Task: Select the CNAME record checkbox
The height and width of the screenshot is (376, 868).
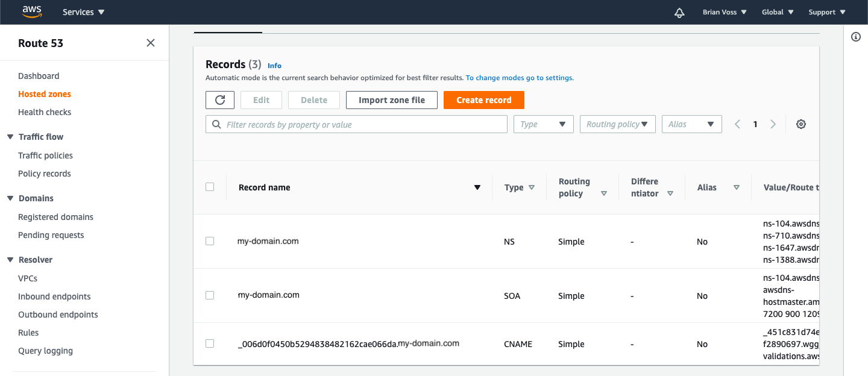Action: pyautogui.click(x=210, y=343)
